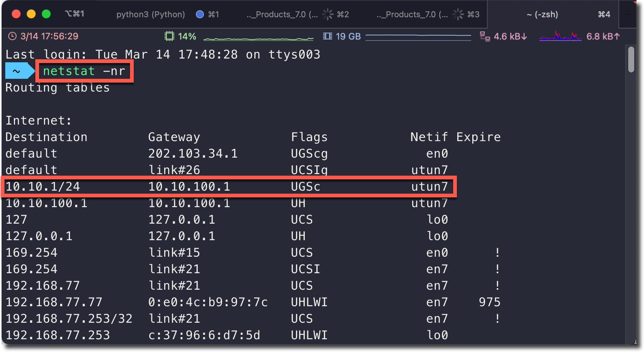The height and width of the screenshot is (352, 644).
Task: Select the Products_7.0 tab labeled ⌘2
Action: 282,14
